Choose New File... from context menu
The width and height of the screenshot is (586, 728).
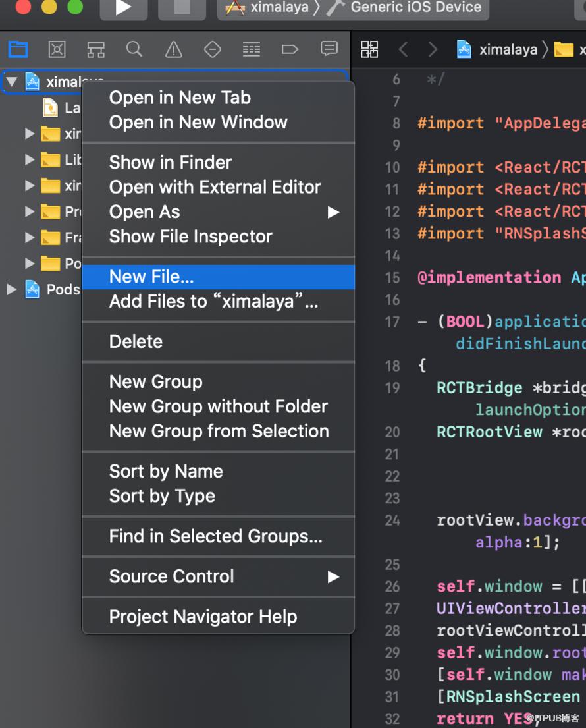pos(218,277)
